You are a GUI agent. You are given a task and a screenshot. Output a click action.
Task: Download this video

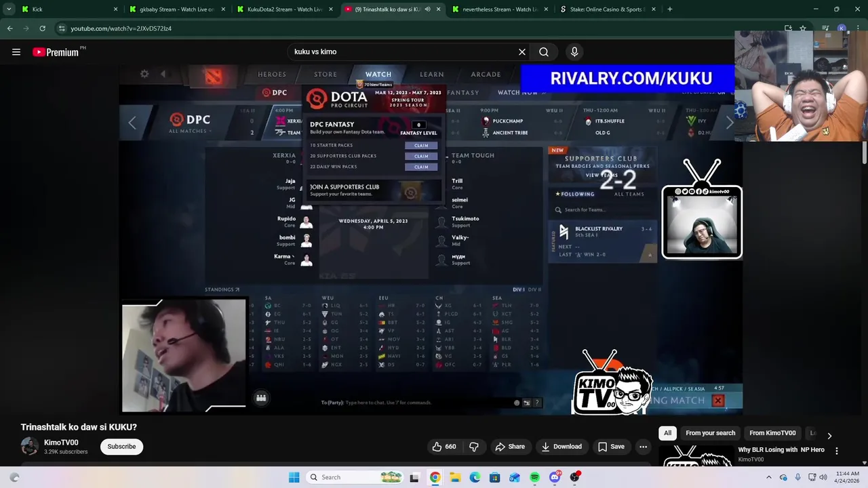[x=561, y=447]
